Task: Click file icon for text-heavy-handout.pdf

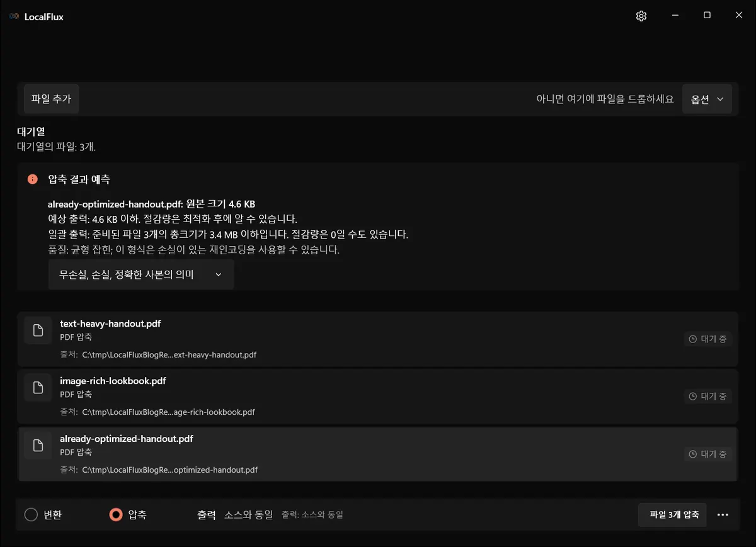Action: pos(38,330)
